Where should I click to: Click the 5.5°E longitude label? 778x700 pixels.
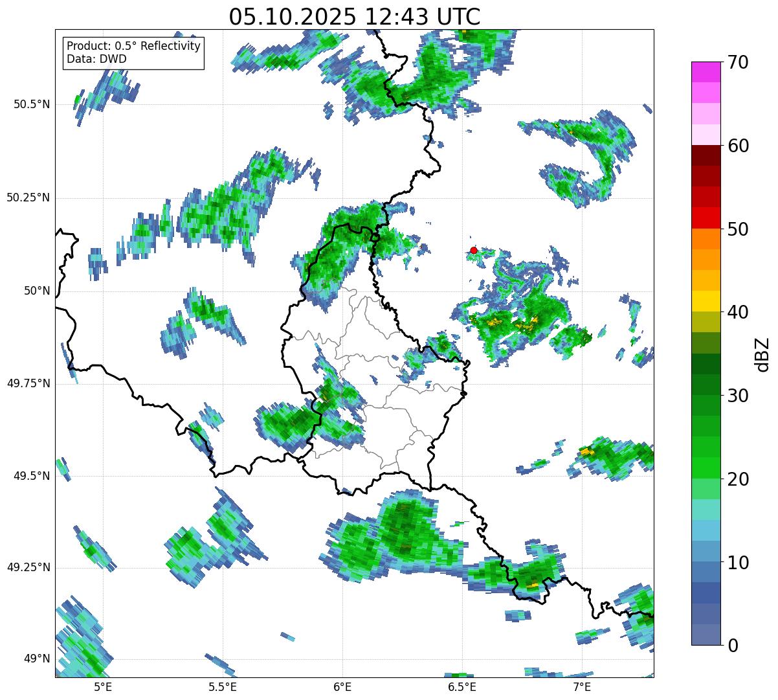point(223,688)
